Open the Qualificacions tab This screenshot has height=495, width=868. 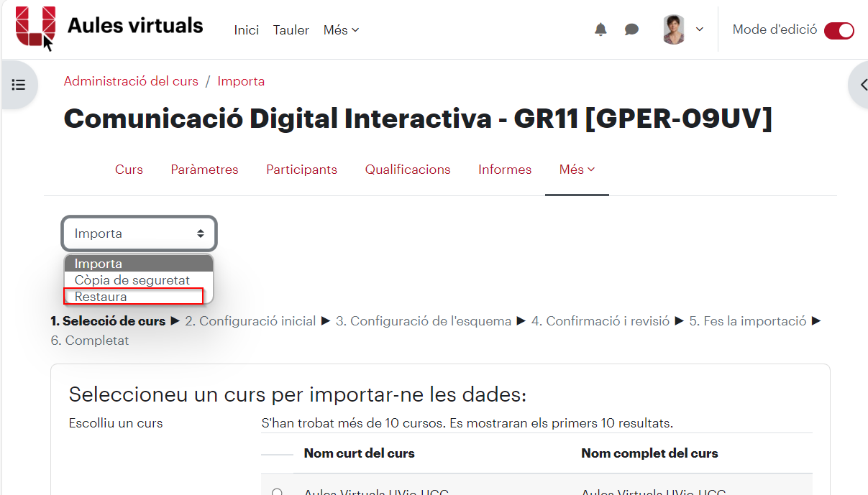coord(408,170)
